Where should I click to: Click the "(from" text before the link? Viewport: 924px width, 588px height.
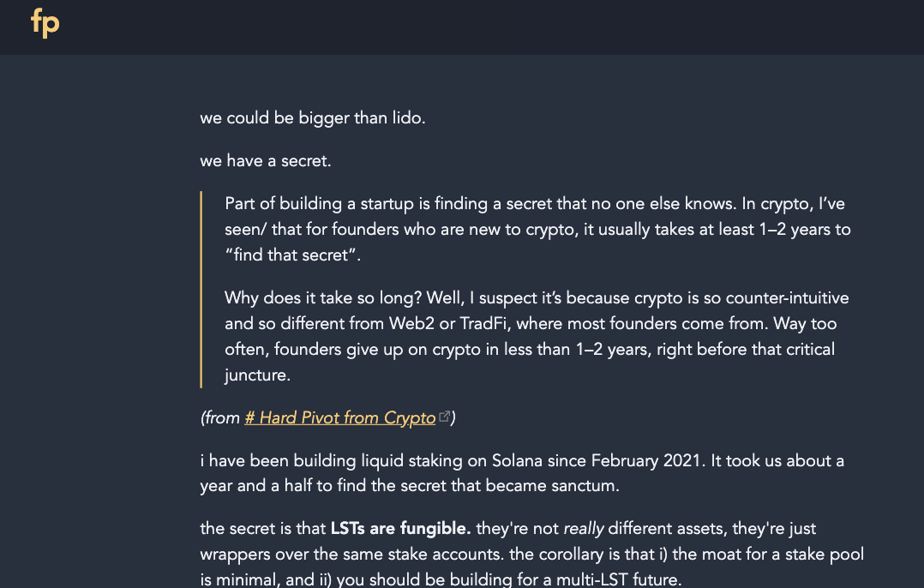coord(220,418)
